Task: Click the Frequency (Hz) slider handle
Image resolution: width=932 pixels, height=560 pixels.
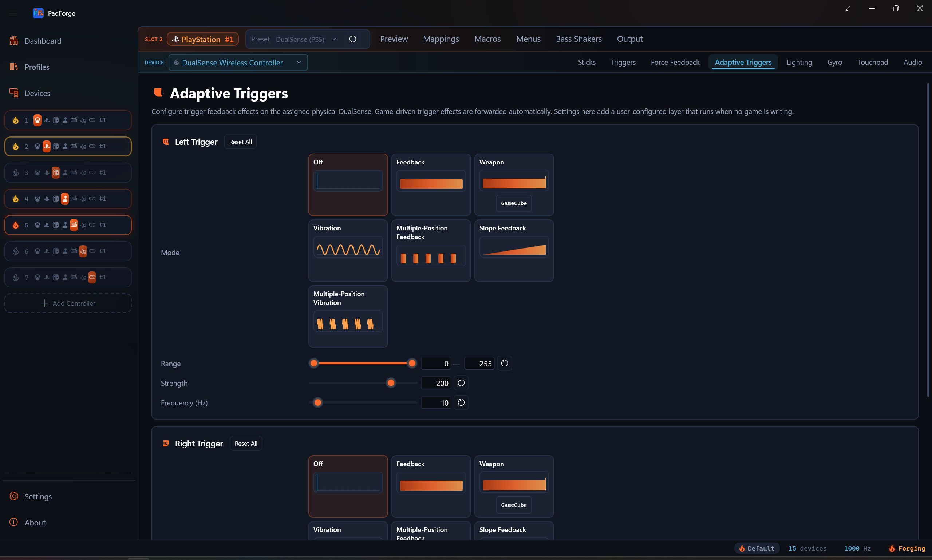Action: [x=318, y=402]
